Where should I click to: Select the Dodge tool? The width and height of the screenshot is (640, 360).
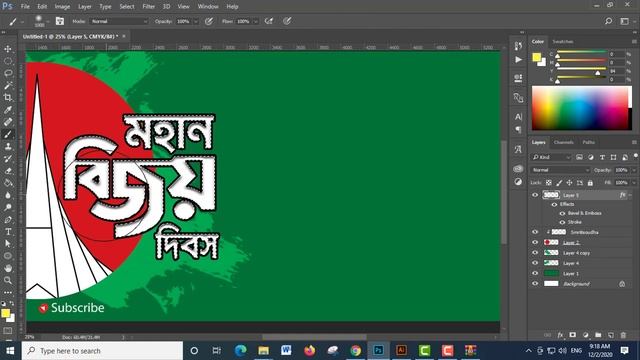(8, 207)
